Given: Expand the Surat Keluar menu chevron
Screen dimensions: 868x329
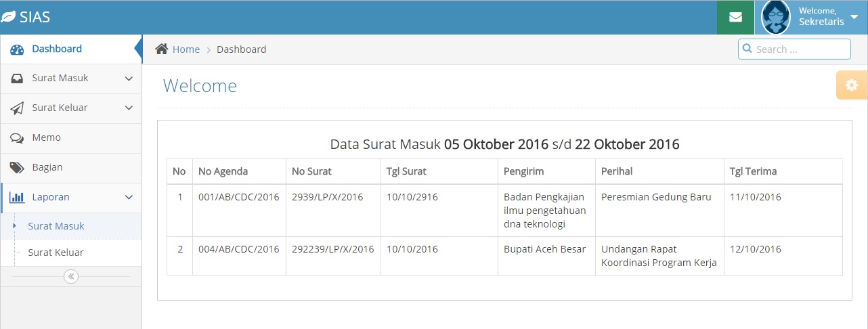Looking at the screenshot, I should [x=129, y=108].
